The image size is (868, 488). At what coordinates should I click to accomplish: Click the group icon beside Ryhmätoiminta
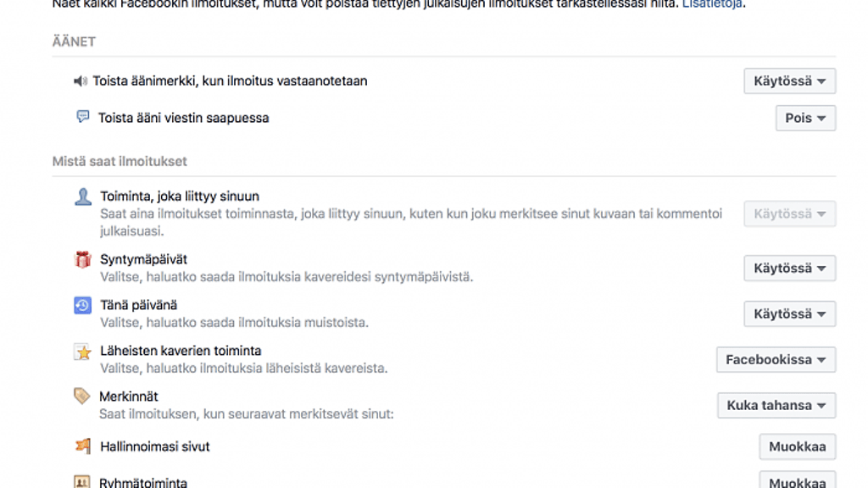pyautogui.click(x=82, y=481)
